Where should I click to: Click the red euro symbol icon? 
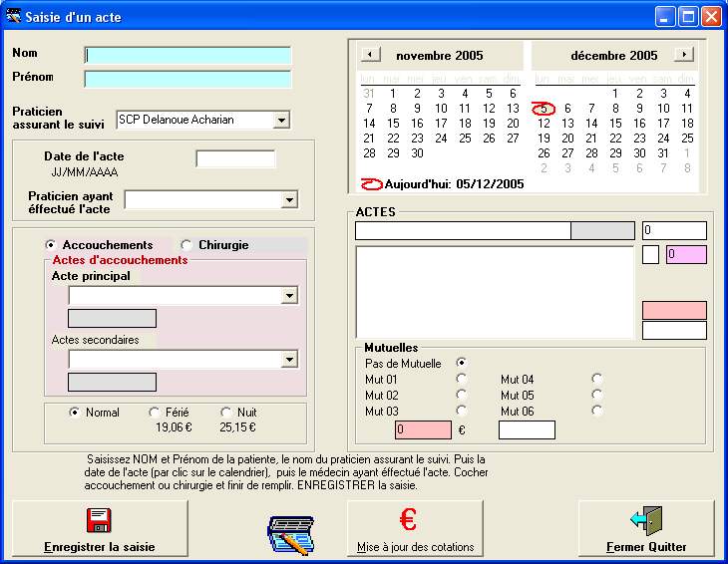pyautogui.click(x=408, y=519)
